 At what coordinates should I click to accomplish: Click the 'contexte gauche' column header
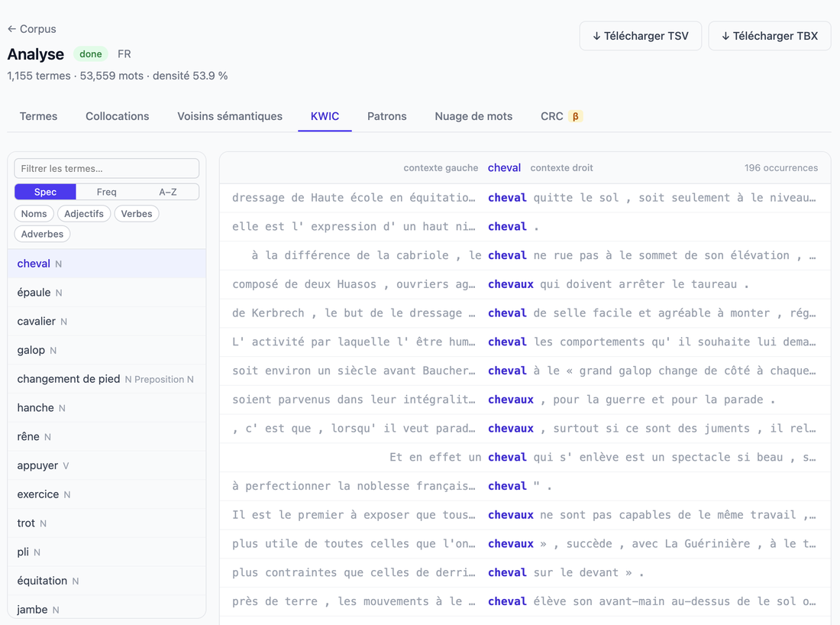[441, 168]
